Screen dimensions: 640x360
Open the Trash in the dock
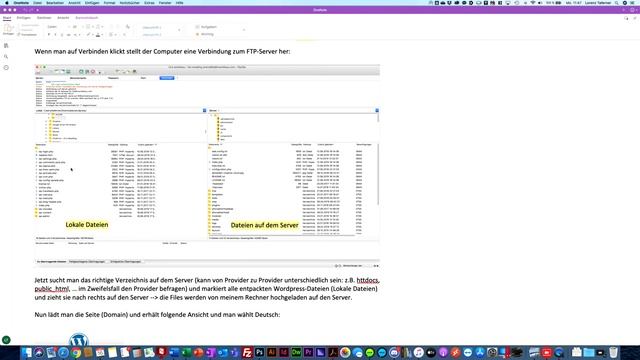(613, 352)
